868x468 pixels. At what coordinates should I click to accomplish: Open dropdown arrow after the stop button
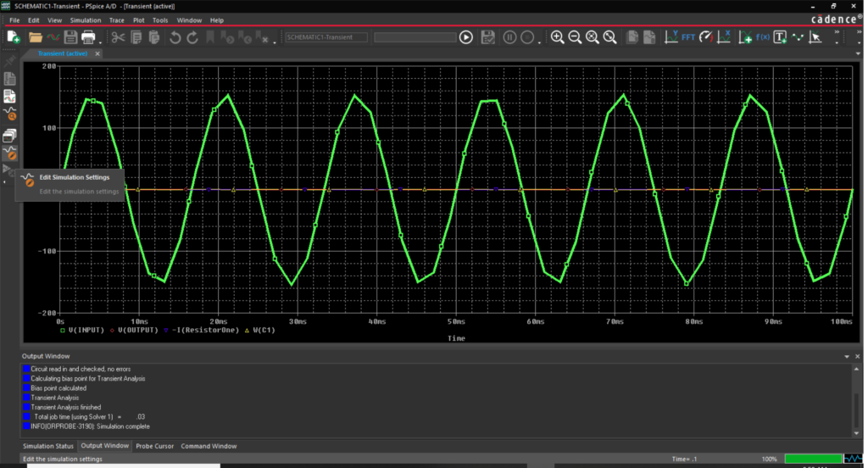click(540, 41)
